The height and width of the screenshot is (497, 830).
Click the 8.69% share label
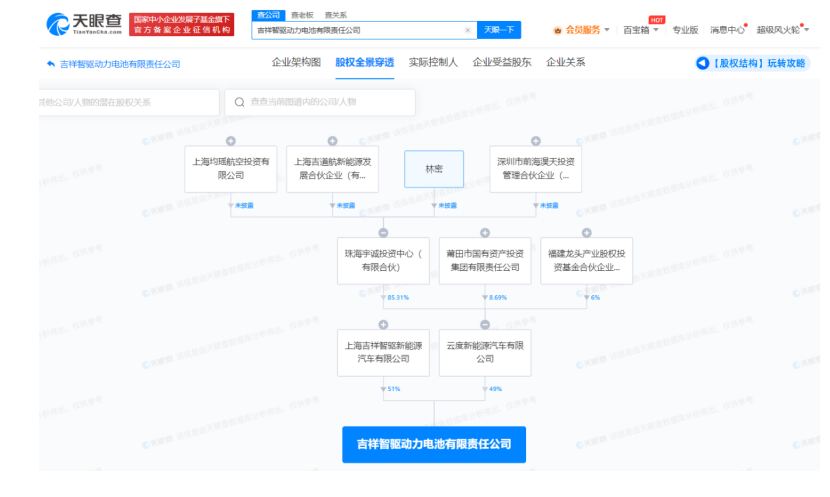click(x=498, y=297)
